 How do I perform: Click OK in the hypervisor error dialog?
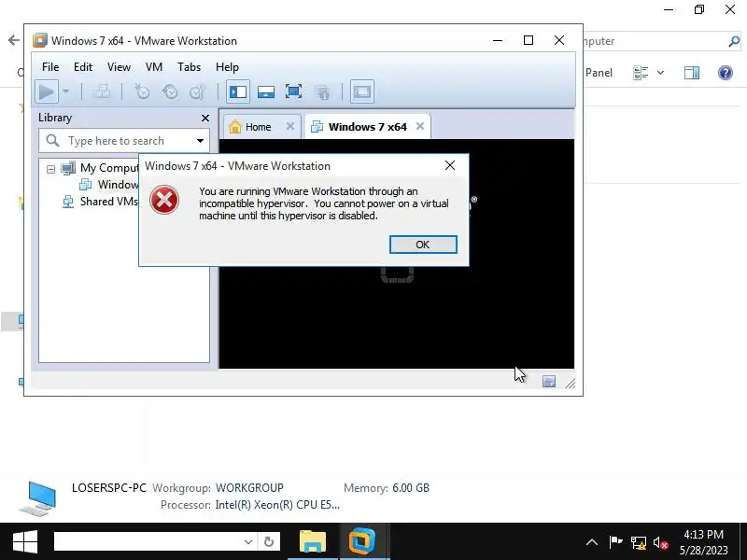pyautogui.click(x=423, y=245)
